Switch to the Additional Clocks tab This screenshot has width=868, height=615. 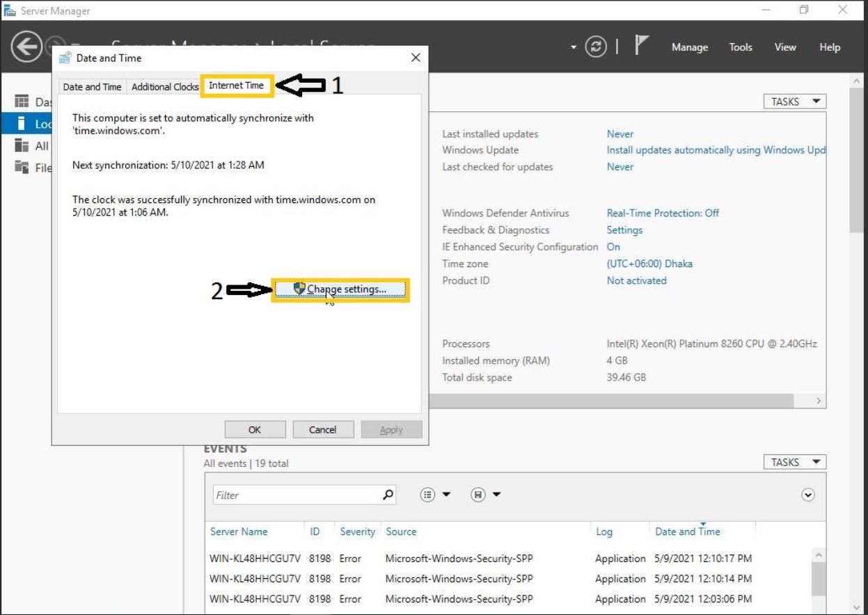165,87
